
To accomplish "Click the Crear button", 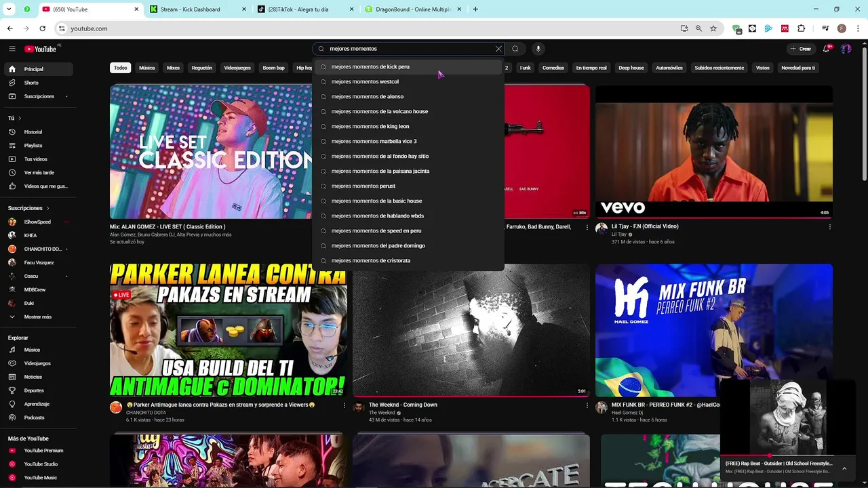I will pos(801,49).
